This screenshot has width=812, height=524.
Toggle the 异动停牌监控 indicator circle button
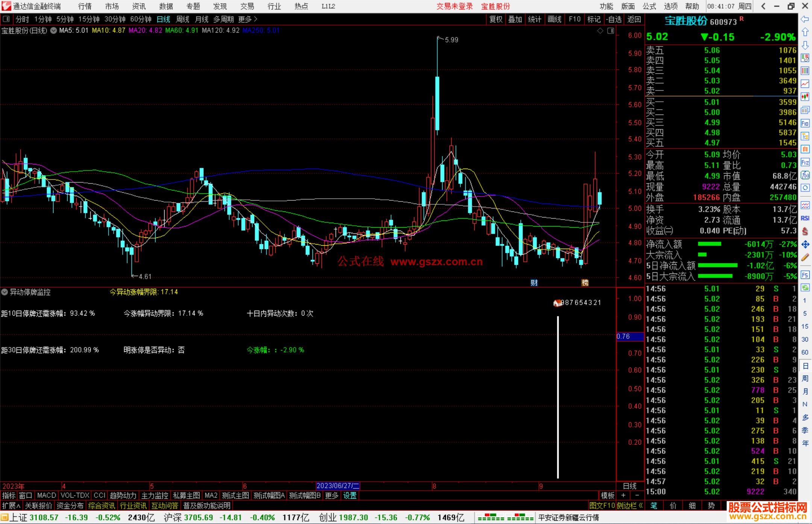coord(5,292)
